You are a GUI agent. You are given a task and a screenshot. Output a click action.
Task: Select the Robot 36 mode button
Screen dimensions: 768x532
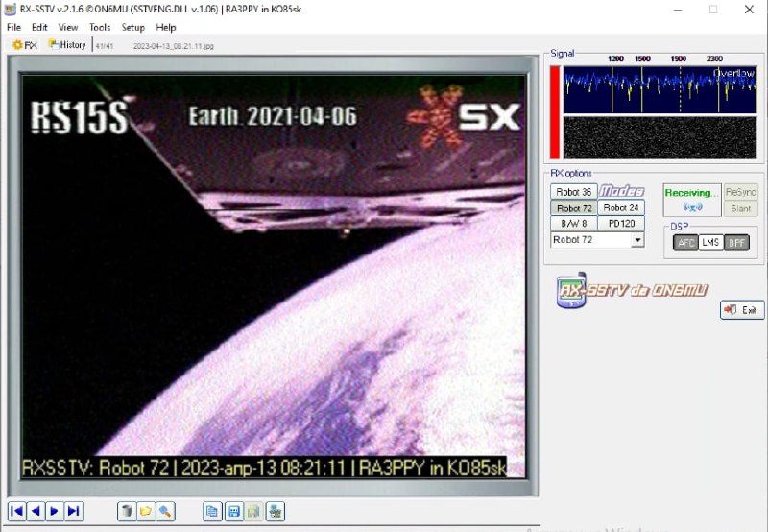point(573,192)
